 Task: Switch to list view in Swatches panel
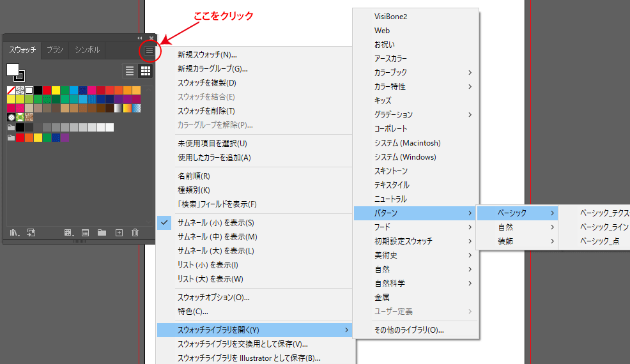[x=130, y=71]
